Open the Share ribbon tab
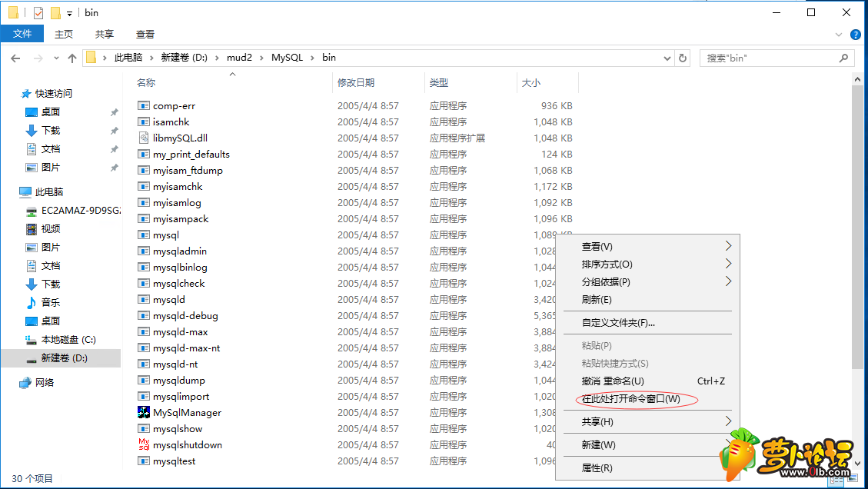This screenshot has height=489, width=868. point(105,35)
